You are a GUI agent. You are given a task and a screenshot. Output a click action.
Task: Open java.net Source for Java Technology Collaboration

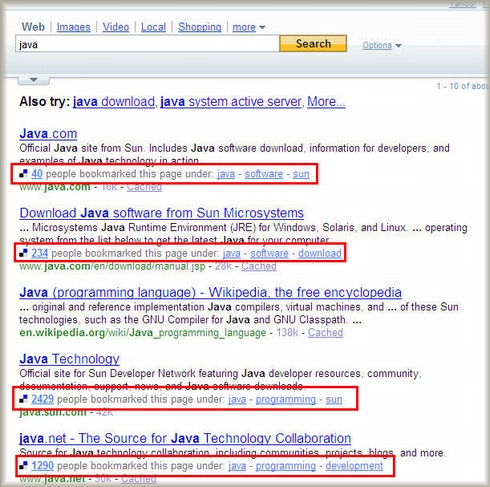[185, 438]
